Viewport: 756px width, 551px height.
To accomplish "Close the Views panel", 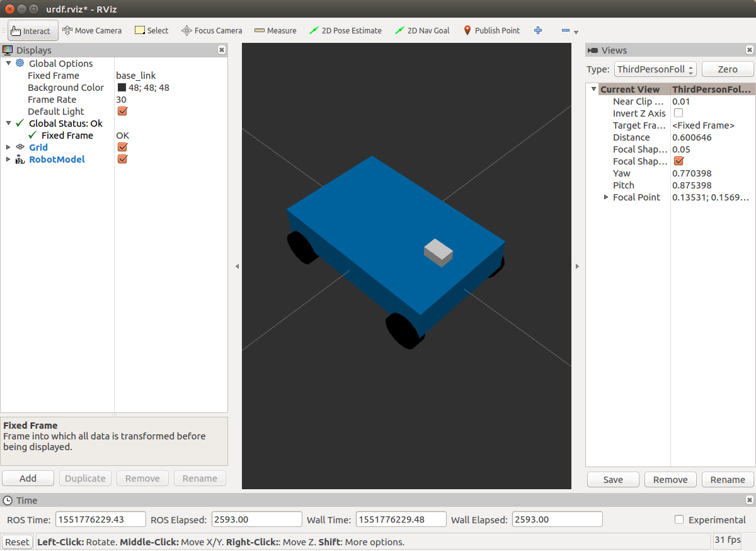I will (x=749, y=50).
